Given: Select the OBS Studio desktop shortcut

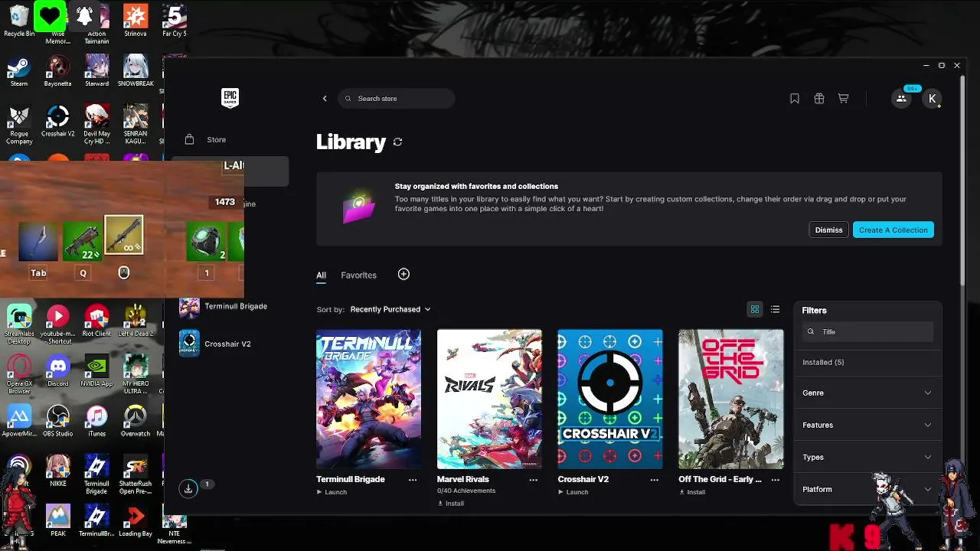Looking at the screenshot, I should point(58,422).
